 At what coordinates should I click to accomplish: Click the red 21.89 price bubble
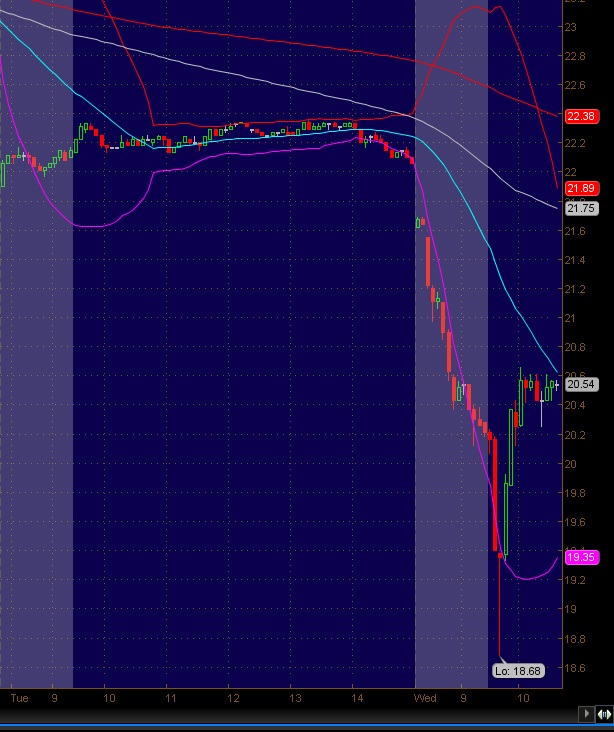(580, 188)
